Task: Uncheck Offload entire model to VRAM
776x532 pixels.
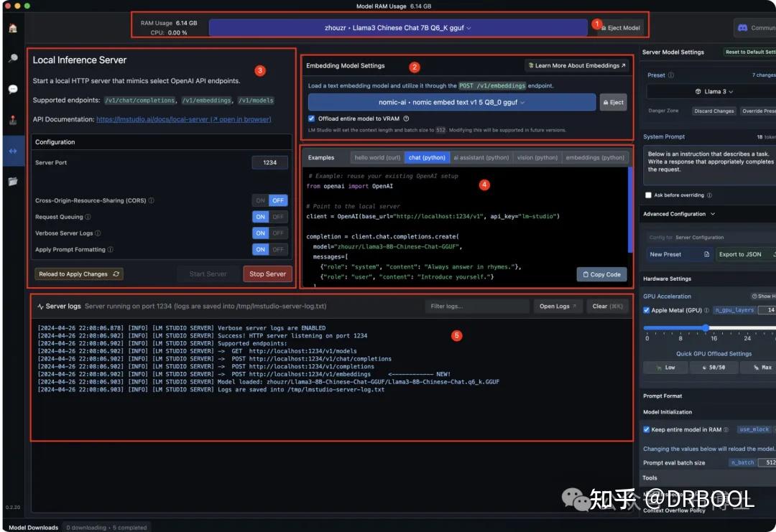Action: click(310, 120)
